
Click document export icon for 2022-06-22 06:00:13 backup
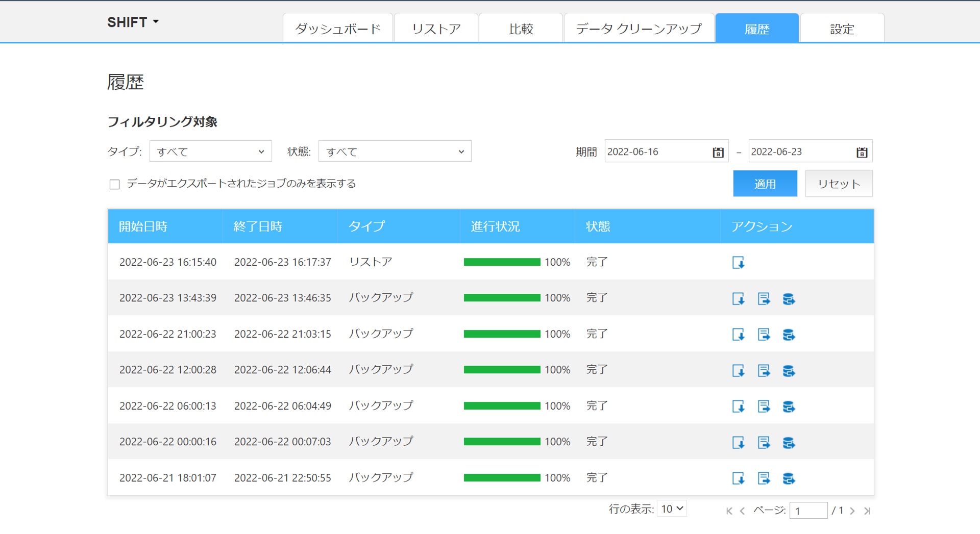point(764,406)
